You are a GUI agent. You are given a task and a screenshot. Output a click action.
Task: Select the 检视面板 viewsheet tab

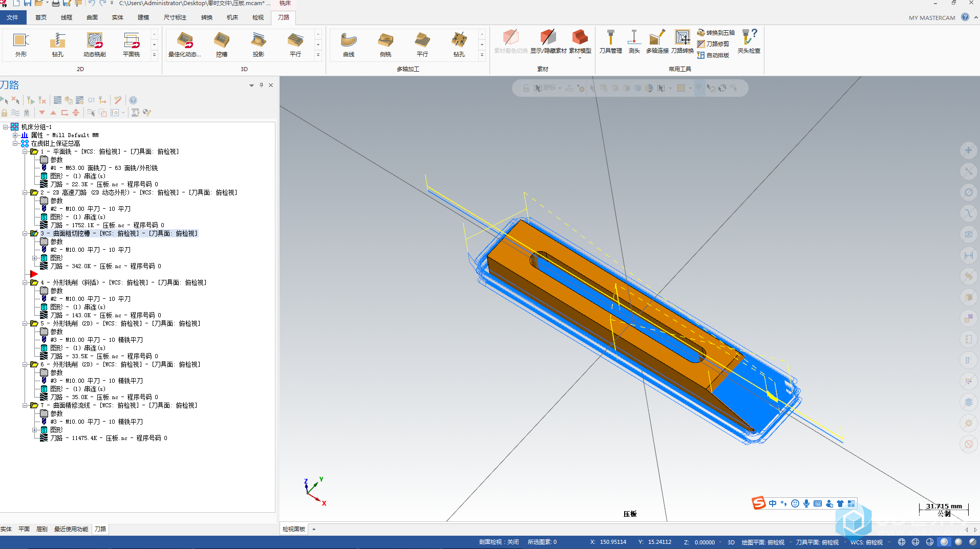pyautogui.click(x=294, y=529)
